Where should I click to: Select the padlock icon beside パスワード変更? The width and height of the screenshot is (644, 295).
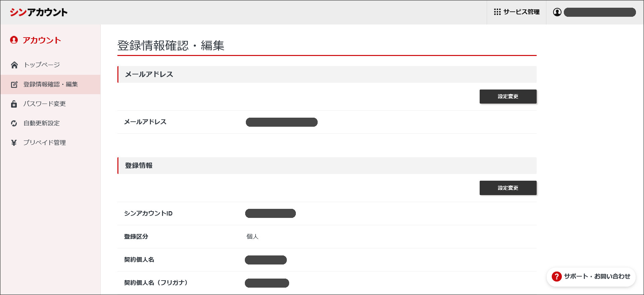click(x=14, y=104)
